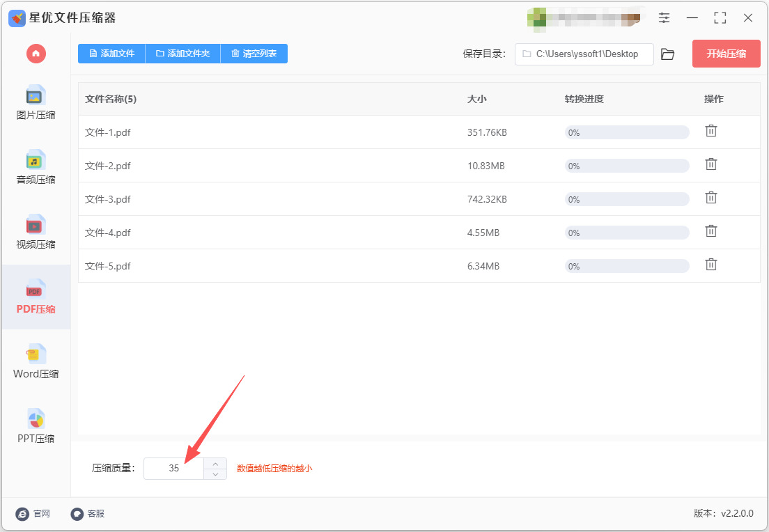
Task: Click progress bar of 文件-5.pdf
Action: coord(627,266)
